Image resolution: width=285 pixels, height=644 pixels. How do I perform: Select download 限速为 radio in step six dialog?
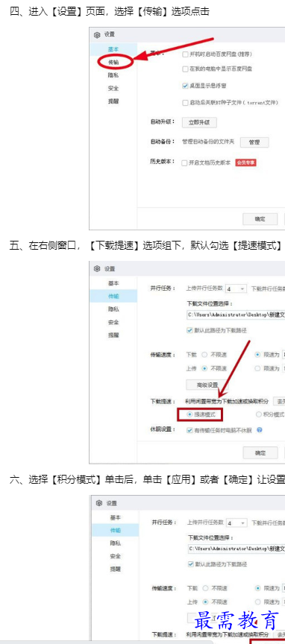259,588
